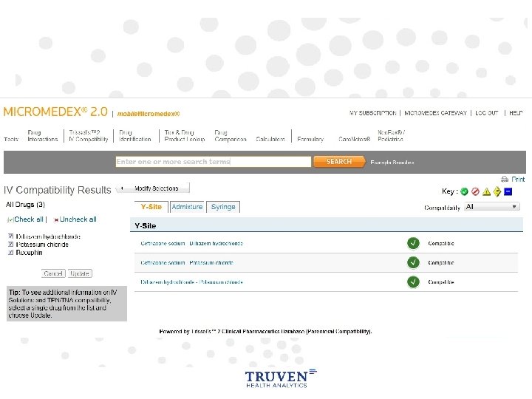Open the Calculators menu item

[270, 139]
